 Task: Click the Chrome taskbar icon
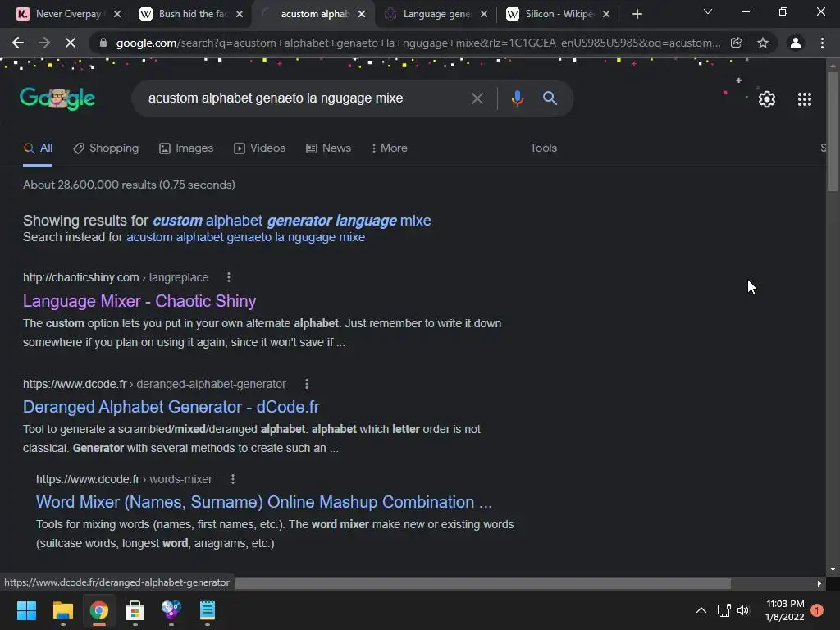click(x=98, y=610)
